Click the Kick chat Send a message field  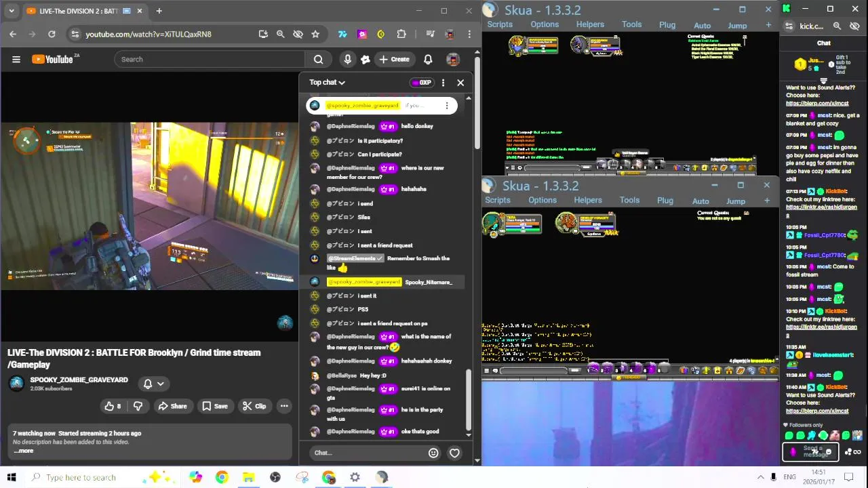click(x=811, y=451)
